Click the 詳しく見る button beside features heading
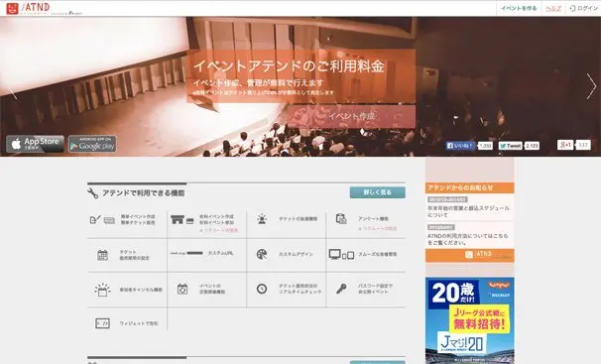Image resolution: width=601 pixels, height=364 pixels. tap(378, 192)
